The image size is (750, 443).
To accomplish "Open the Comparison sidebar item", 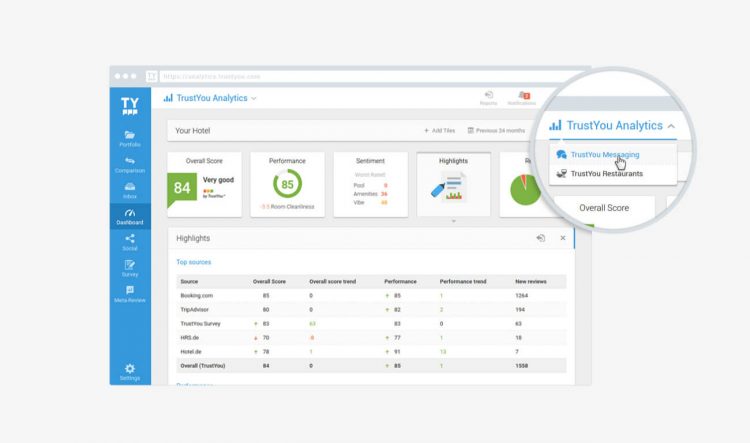I will (x=130, y=165).
